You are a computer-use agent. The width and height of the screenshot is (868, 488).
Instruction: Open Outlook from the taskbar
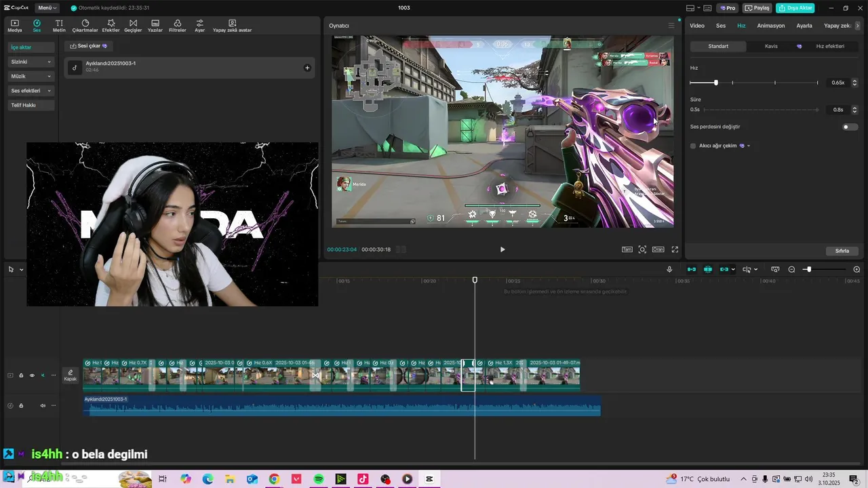point(252,479)
